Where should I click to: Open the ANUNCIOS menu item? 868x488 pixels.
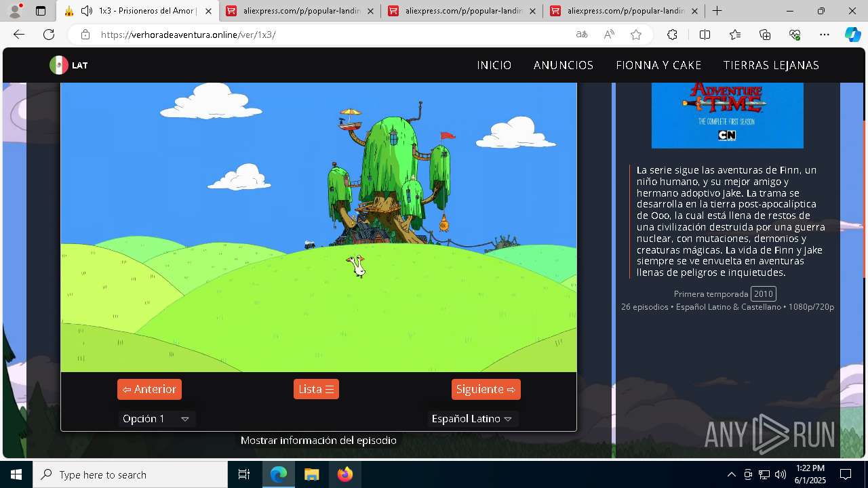(x=564, y=65)
